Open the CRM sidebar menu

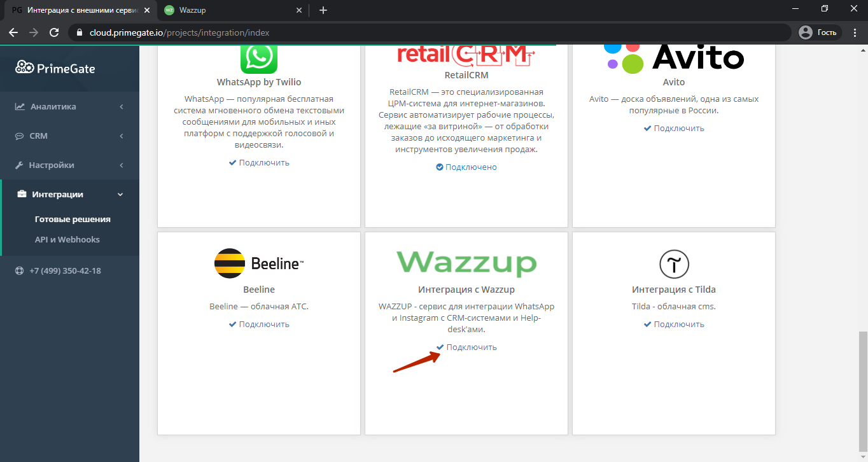point(38,136)
